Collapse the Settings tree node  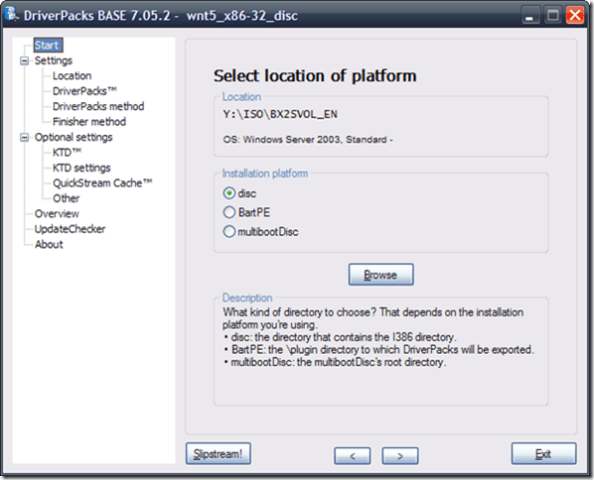tap(25, 61)
